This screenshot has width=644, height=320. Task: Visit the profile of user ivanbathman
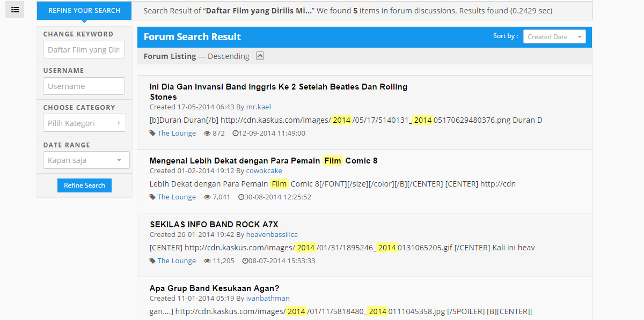click(x=268, y=298)
